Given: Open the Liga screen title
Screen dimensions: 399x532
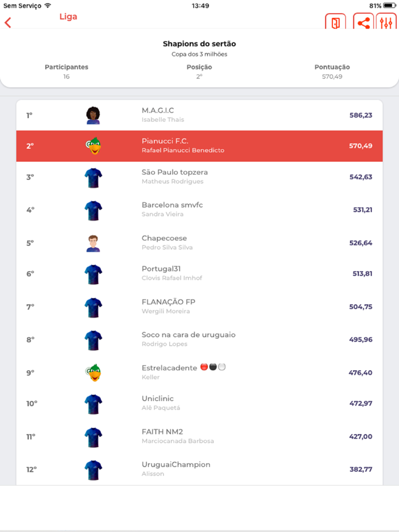Looking at the screenshot, I should (x=68, y=17).
